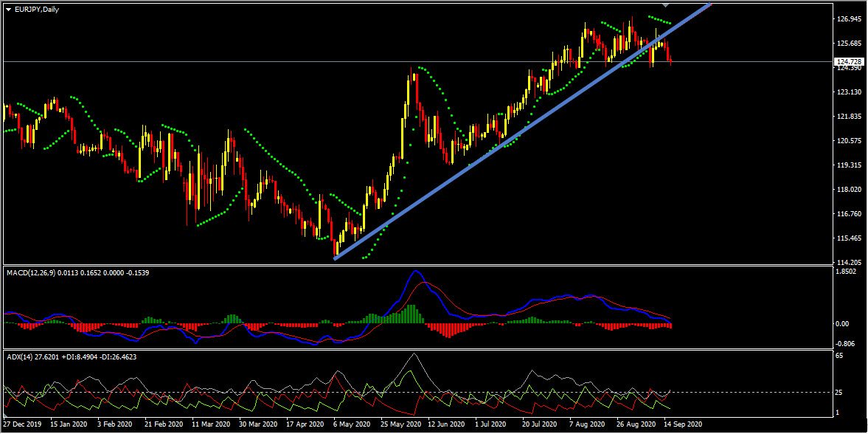
Task: Click the EURJPY,Daily chart title
Action: tap(37, 10)
